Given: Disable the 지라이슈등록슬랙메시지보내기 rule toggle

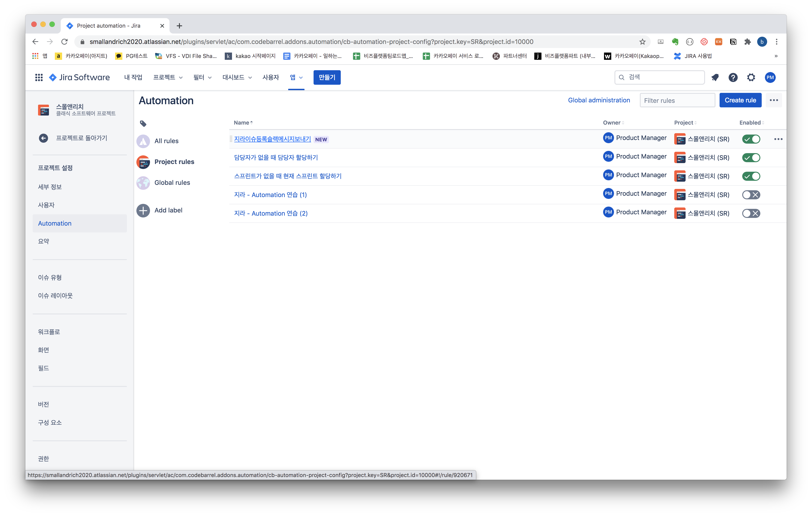Looking at the screenshot, I should tap(751, 139).
